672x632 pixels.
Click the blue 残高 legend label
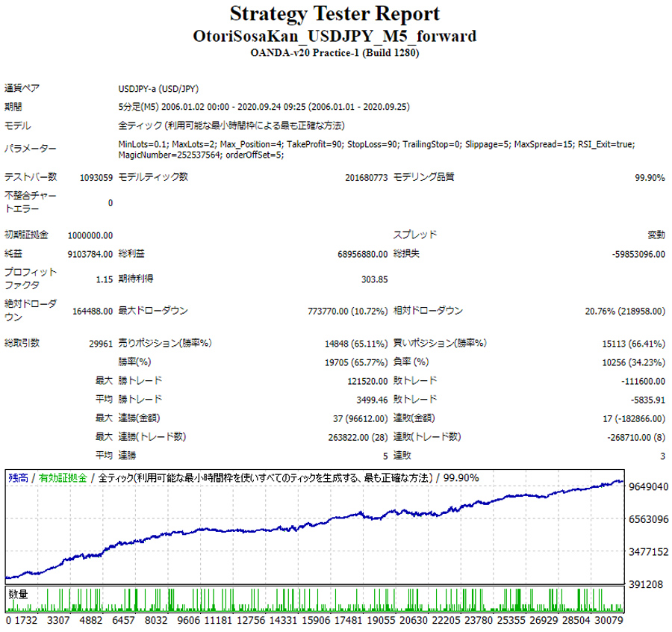pos(18,478)
